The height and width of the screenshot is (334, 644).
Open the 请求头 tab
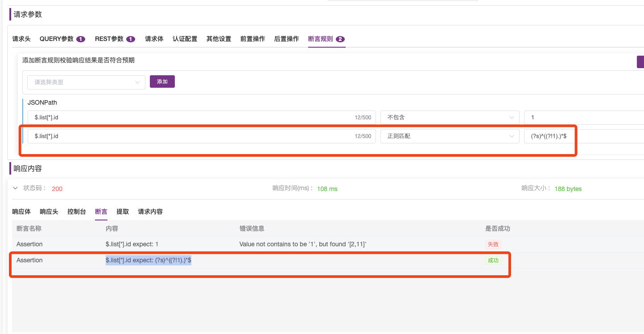(x=21, y=39)
